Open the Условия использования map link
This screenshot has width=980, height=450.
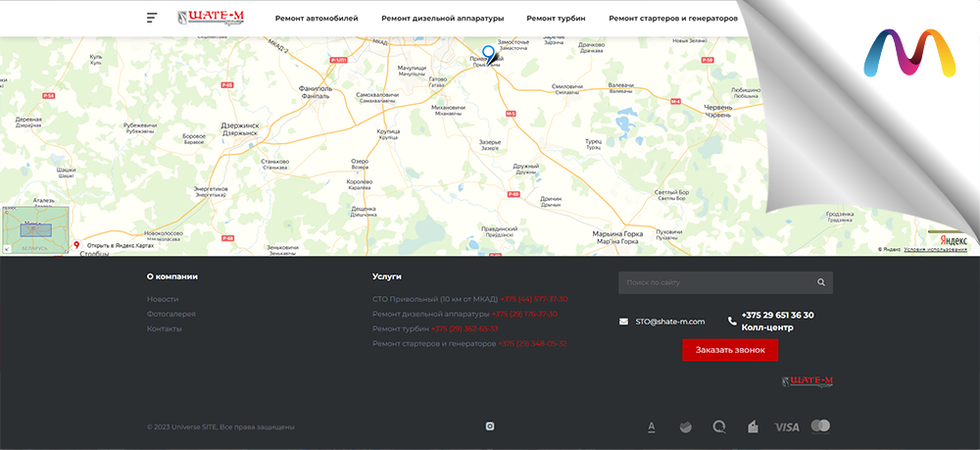click(935, 249)
